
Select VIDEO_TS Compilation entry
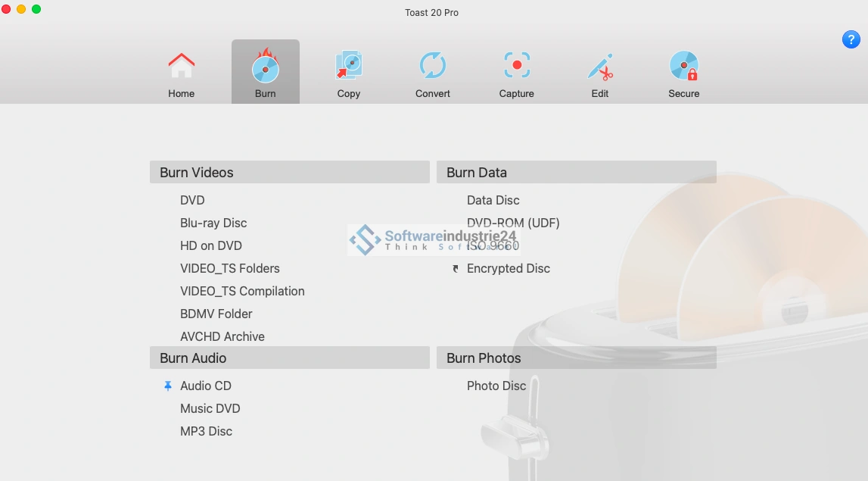pos(242,292)
